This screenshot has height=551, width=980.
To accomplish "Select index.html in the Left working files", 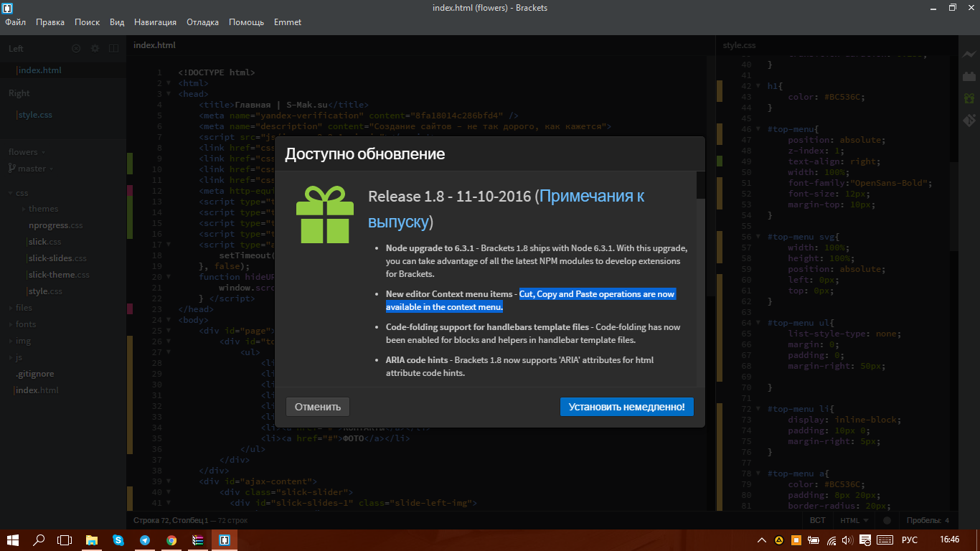I will click(63, 70).
